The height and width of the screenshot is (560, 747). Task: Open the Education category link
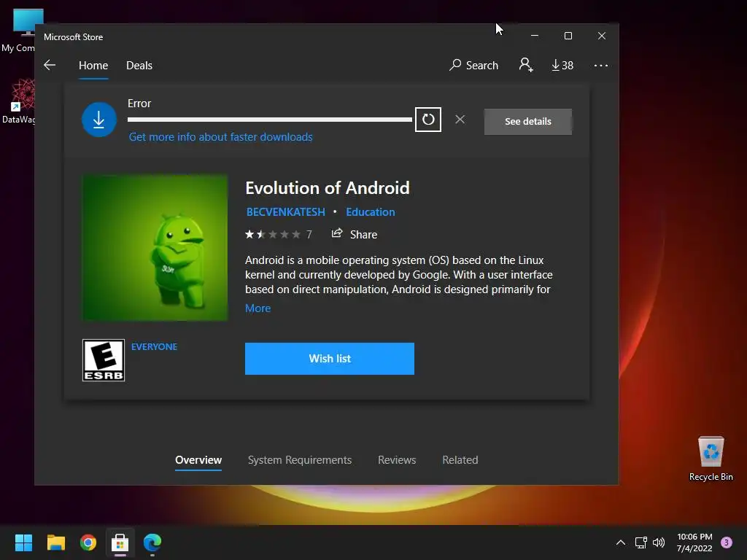coord(370,212)
